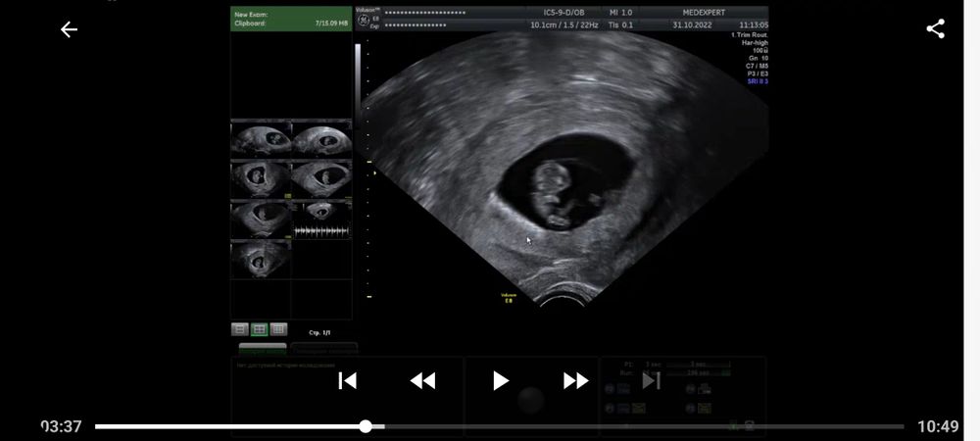Click the exam date 31.10.2022
This screenshot has width=980, height=441.
point(692,24)
